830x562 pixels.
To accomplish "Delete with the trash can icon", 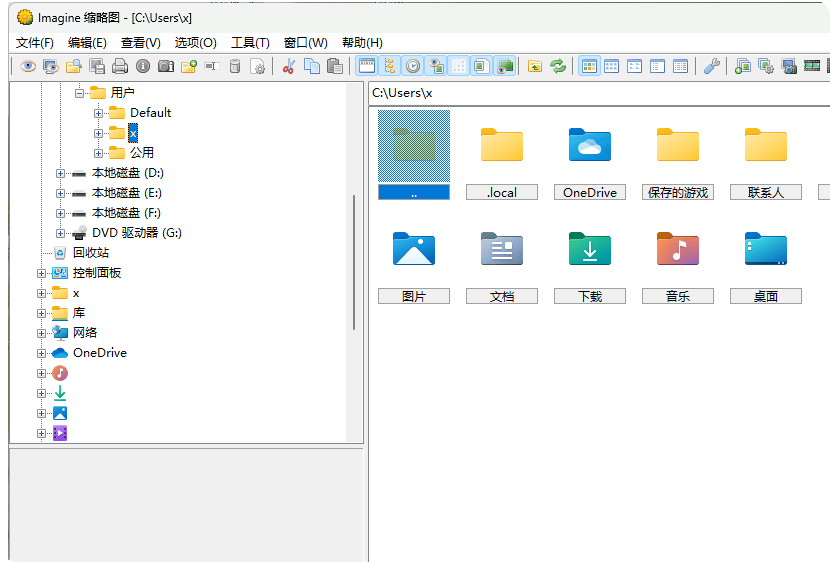I will [235, 66].
